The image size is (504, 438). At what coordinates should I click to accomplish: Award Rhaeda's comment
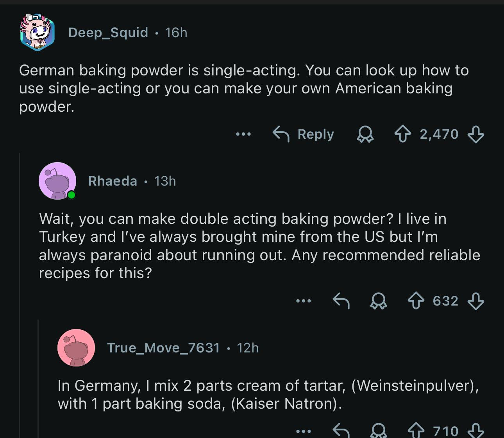point(379,301)
